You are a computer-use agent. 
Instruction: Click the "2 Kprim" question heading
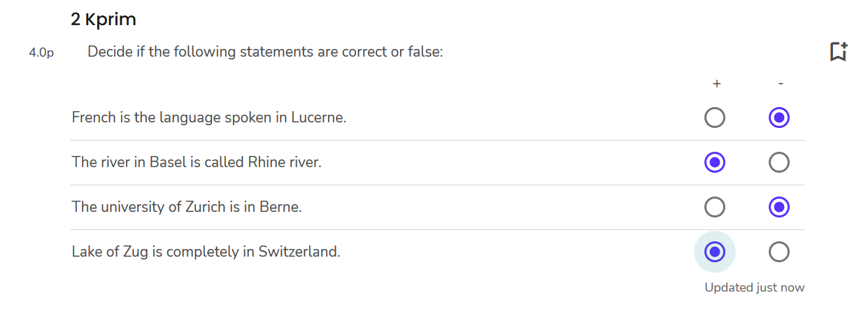click(x=104, y=20)
